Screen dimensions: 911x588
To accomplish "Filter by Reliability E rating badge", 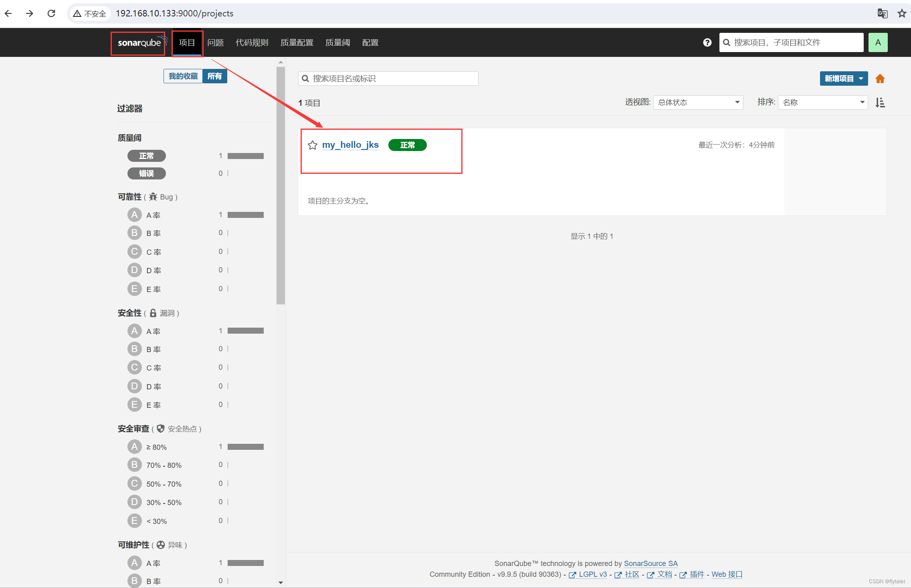I will (135, 289).
